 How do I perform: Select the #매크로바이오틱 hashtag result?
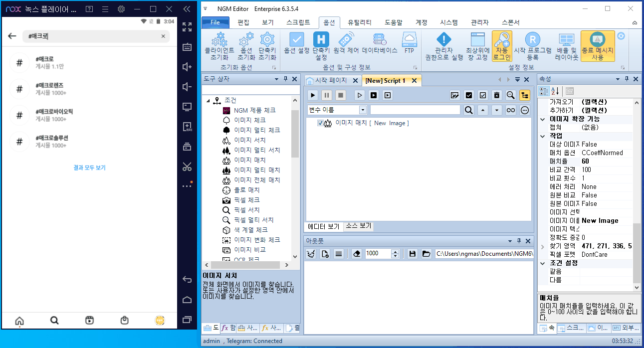pyautogui.click(x=89, y=115)
